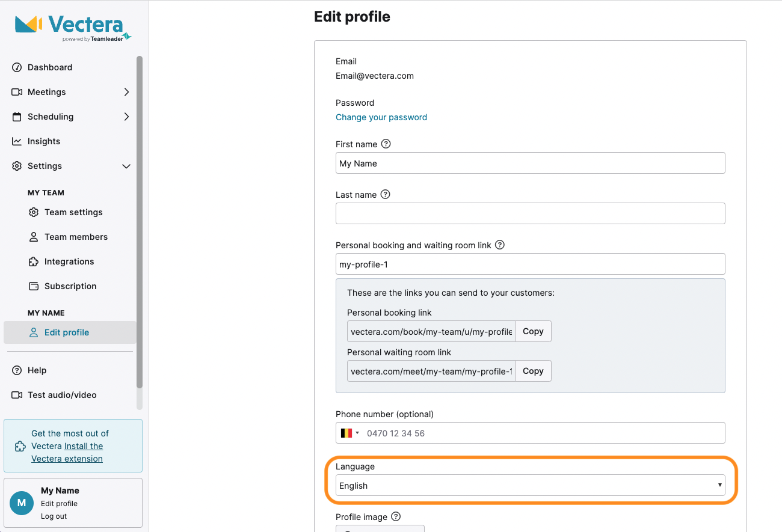The height and width of the screenshot is (532, 782).
Task: Click the Test audio/video camera icon
Action: coord(17,395)
